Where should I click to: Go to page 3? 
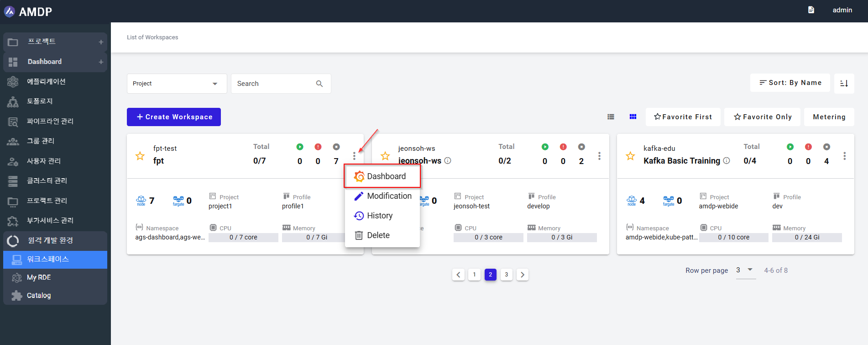[506, 275]
